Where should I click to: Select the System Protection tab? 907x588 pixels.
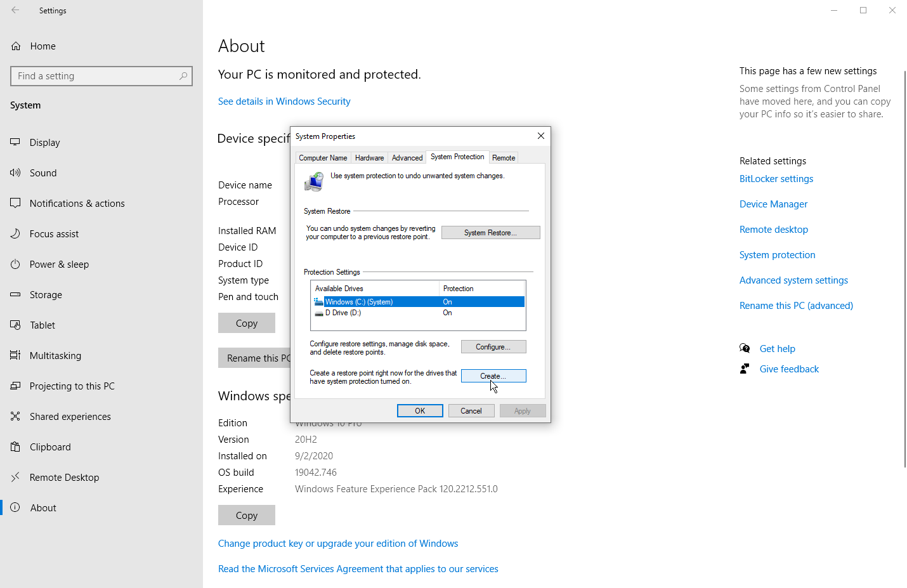point(457,157)
